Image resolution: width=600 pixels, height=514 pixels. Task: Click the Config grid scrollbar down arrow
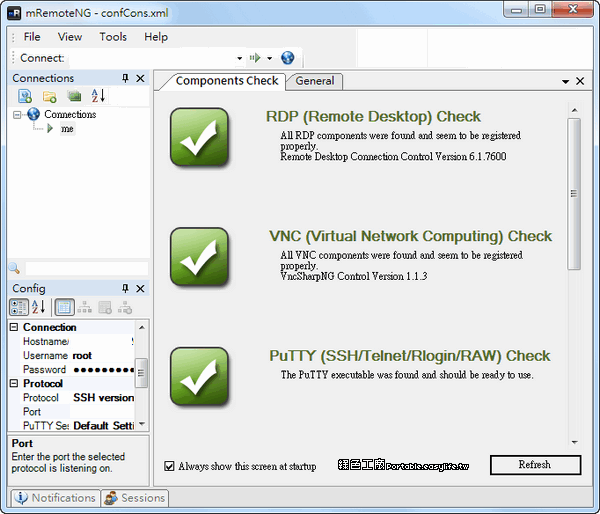pyautogui.click(x=142, y=424)
